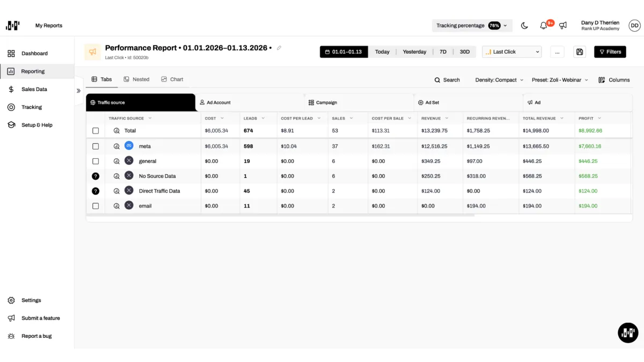The width and height of the screenshot is (644, 362).
Task: Open the Tracking percentage dropdown
Action: (472, 25)
